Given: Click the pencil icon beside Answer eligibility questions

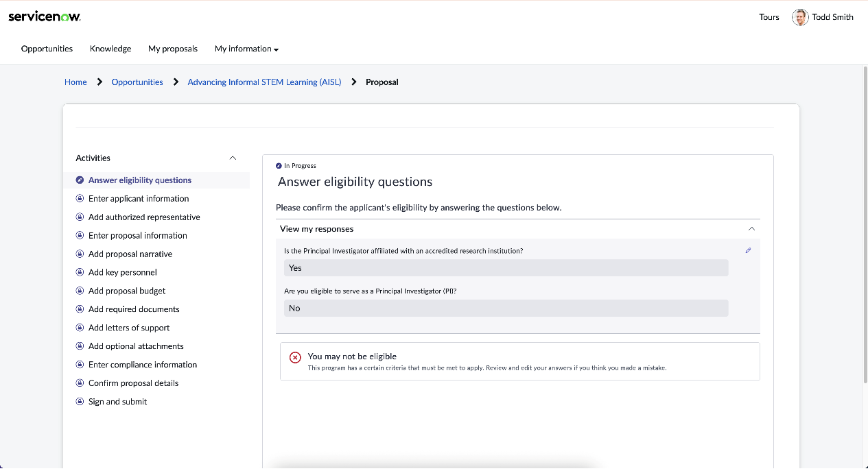Looking at the screenshot, I should click(x=80, y=180).
